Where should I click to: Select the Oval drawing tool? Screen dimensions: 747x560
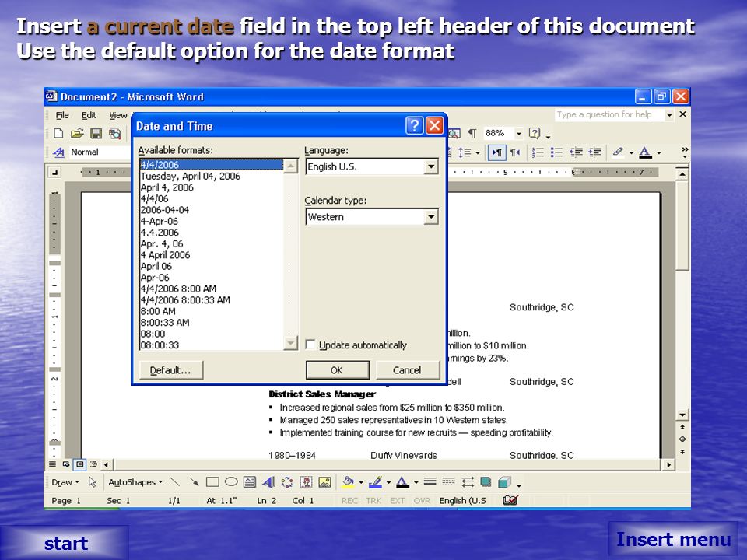click(x=231, y=482)
